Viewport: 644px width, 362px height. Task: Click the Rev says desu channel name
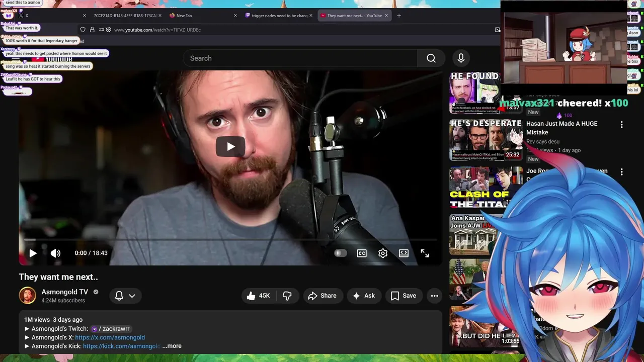click(543, 142)
